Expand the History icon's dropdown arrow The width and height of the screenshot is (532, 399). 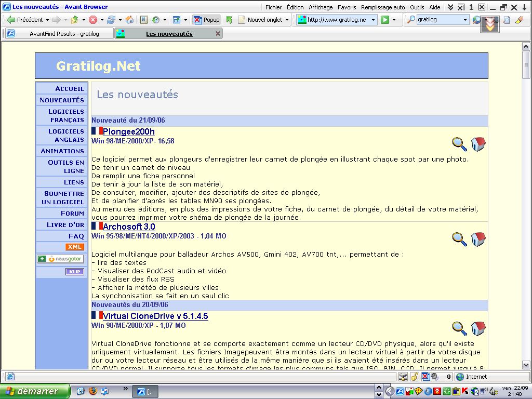pos(165,20)
